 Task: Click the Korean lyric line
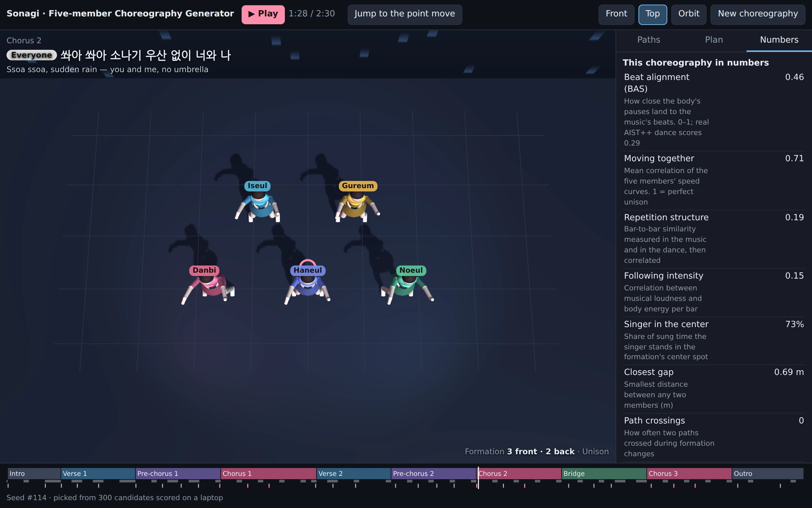[146, 55]
